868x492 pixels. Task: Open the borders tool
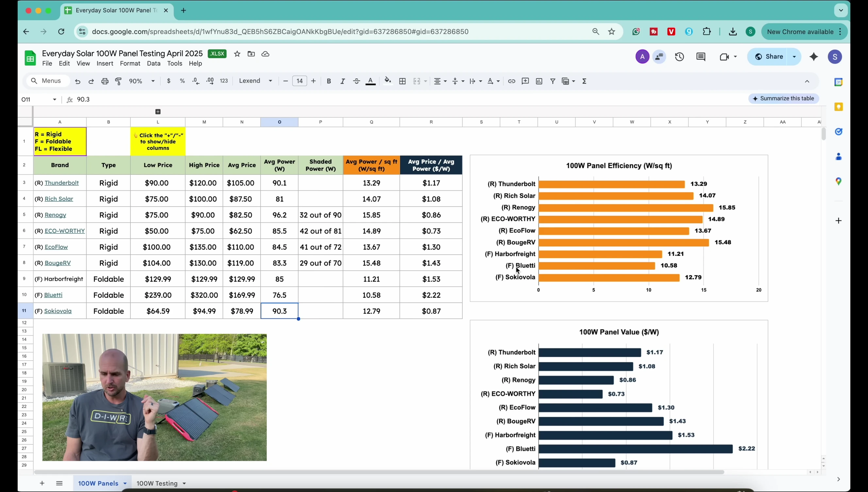tap(402, 81)
